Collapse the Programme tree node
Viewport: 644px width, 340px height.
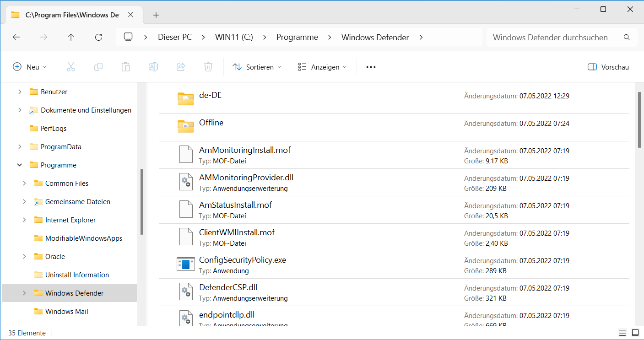coord(20,165)
